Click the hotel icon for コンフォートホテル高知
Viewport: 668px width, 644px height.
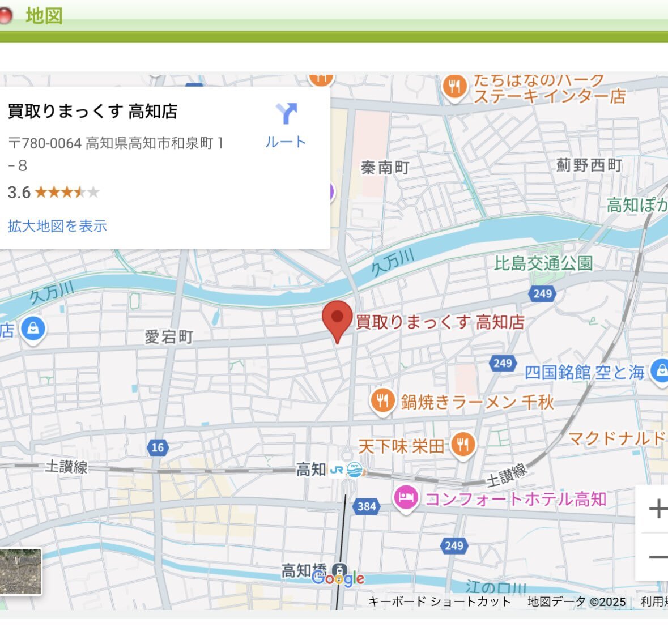coord(406,498)
